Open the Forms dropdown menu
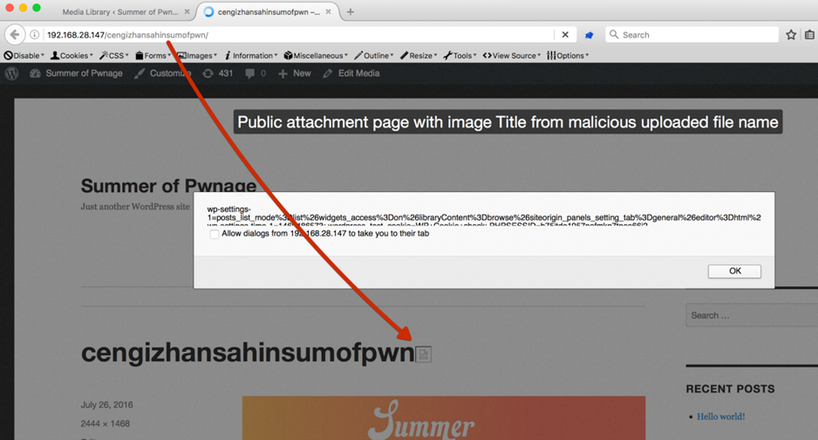The image size is (818, 440). 153,55
